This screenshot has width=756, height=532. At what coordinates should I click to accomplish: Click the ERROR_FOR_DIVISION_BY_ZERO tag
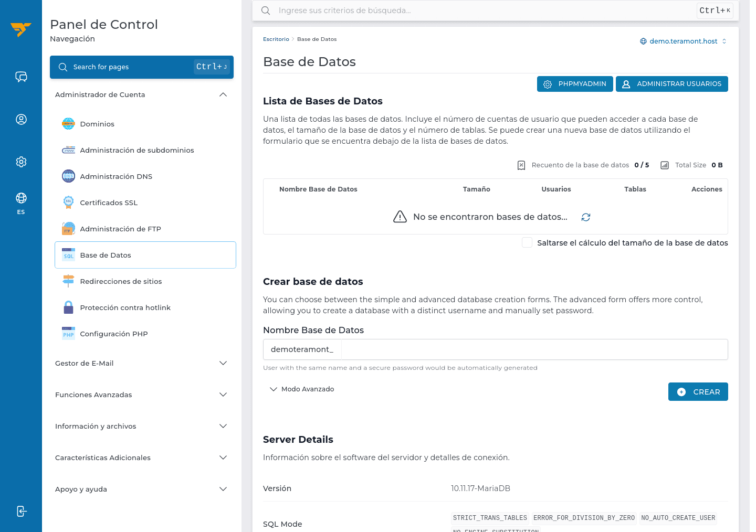584,518
